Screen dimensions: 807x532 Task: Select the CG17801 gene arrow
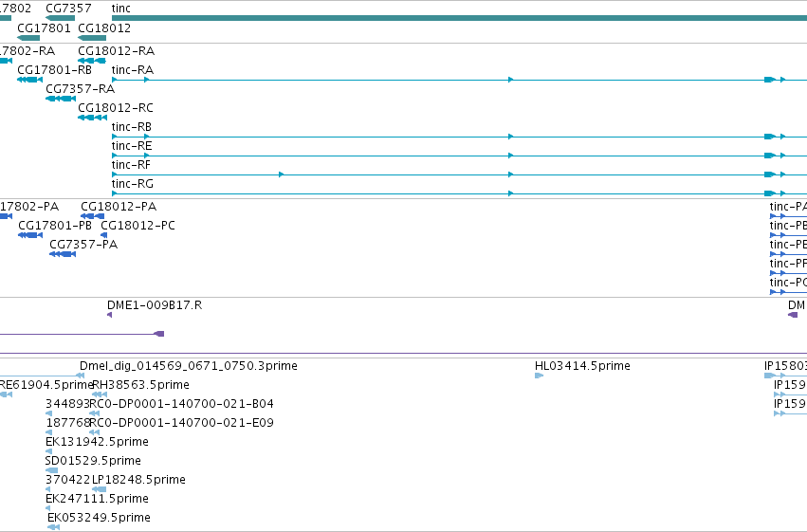[x=28, y=38]
